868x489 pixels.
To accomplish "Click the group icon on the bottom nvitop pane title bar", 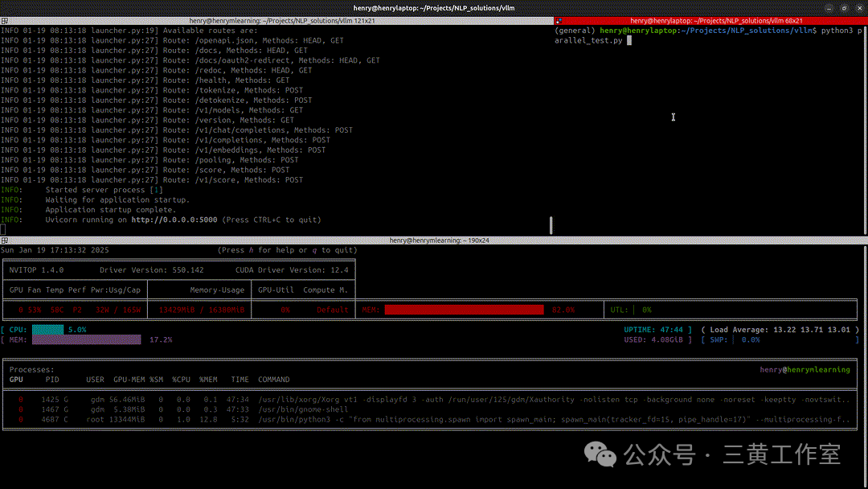I will [4, 240].
